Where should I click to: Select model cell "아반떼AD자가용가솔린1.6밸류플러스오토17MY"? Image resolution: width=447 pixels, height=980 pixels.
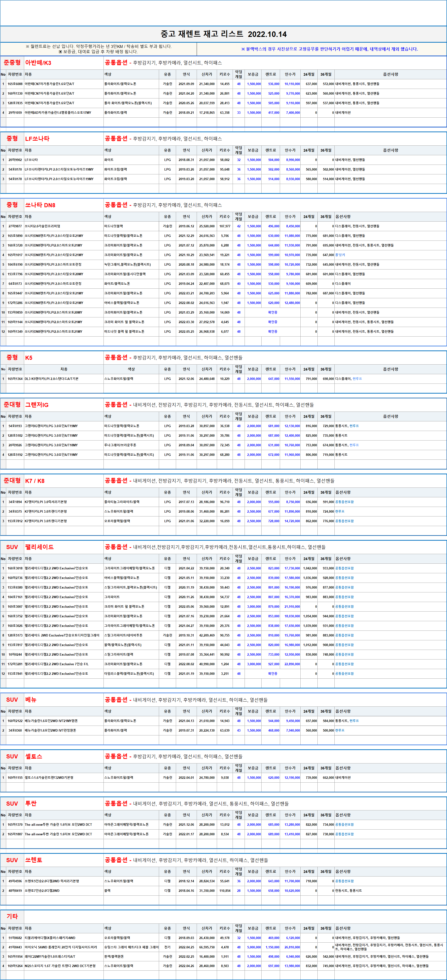click(58, 113)
